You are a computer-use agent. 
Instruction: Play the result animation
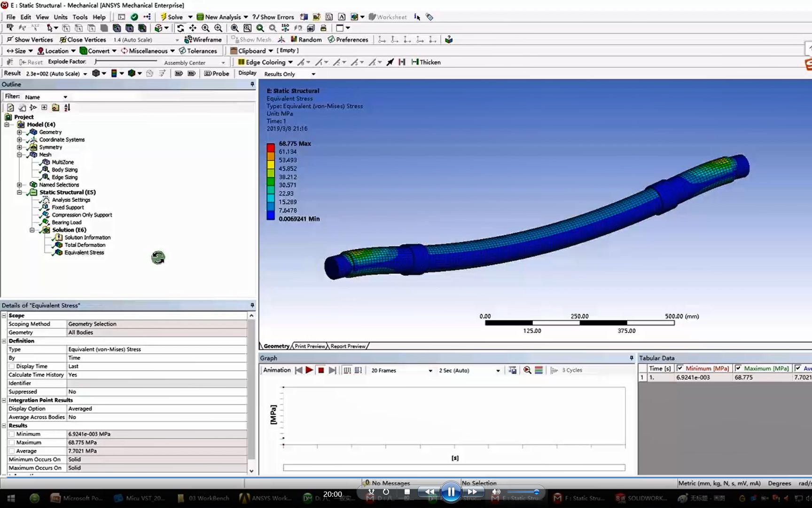click(x=309, y=370)
